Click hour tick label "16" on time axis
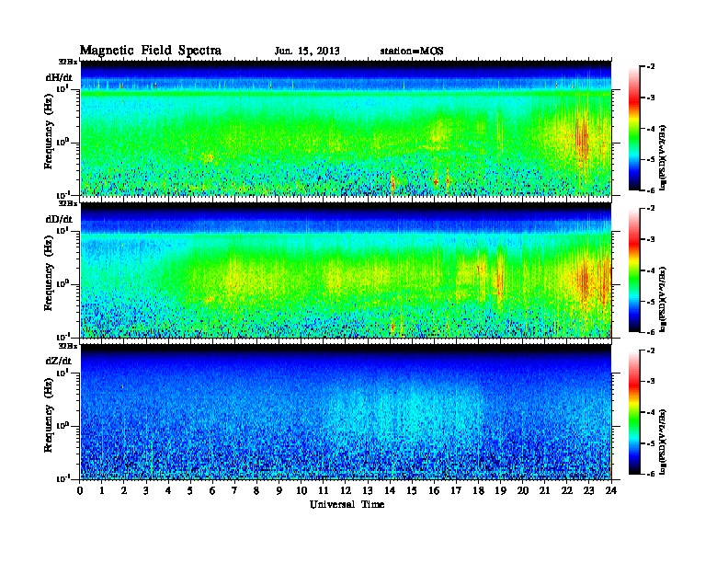Screen dimensions: 728x563 click(x=434, y=491)
